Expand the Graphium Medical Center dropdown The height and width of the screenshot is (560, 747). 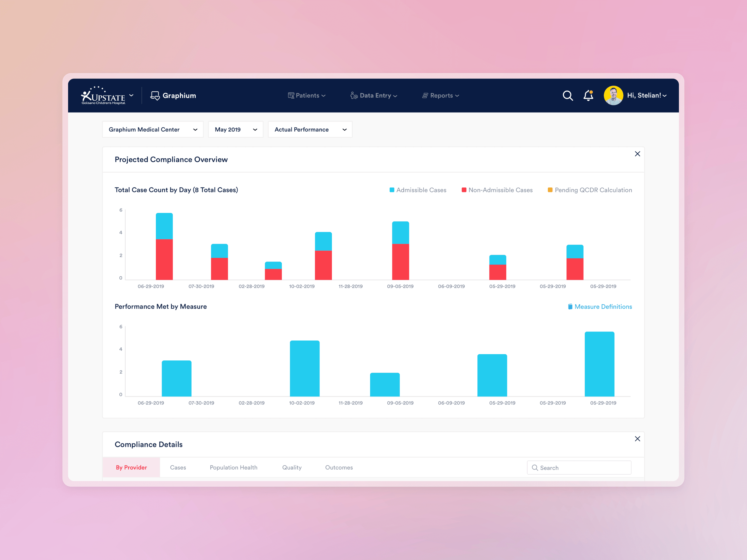[153, 130]
